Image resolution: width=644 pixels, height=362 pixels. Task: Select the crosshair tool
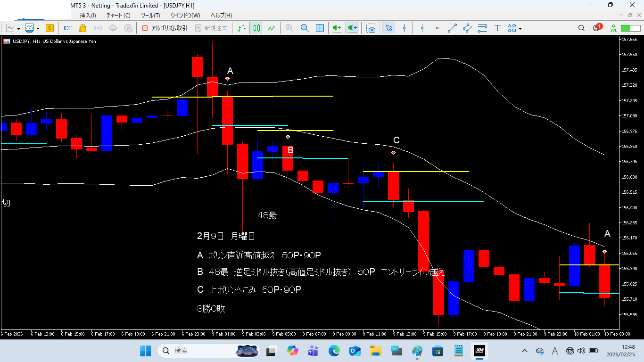click(x=404, y=28)
